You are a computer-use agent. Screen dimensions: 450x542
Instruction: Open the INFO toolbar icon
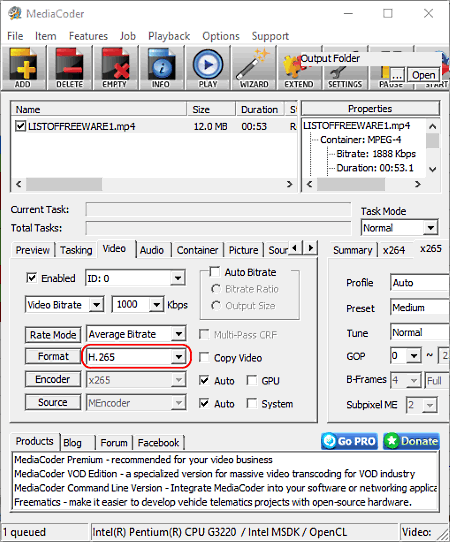[161, 68]
